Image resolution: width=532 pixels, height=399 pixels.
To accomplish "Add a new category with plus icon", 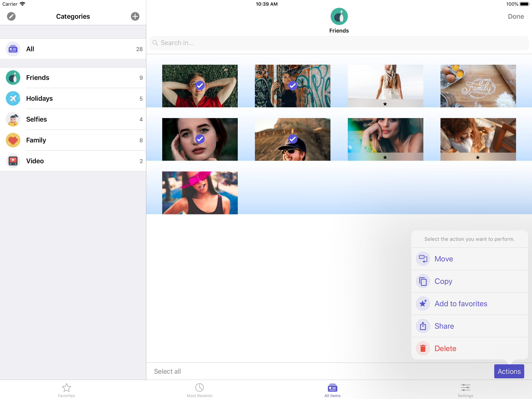I will point(135,16).
